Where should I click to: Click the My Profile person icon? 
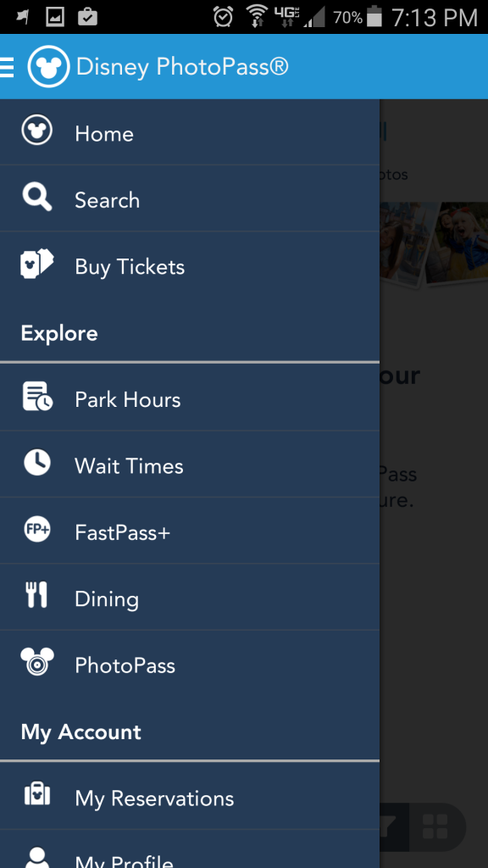coord(37,858)
